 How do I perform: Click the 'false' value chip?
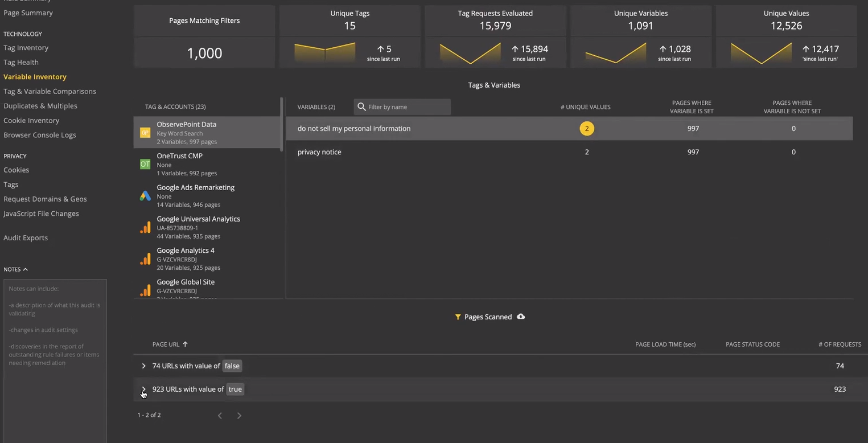[232, 366]
